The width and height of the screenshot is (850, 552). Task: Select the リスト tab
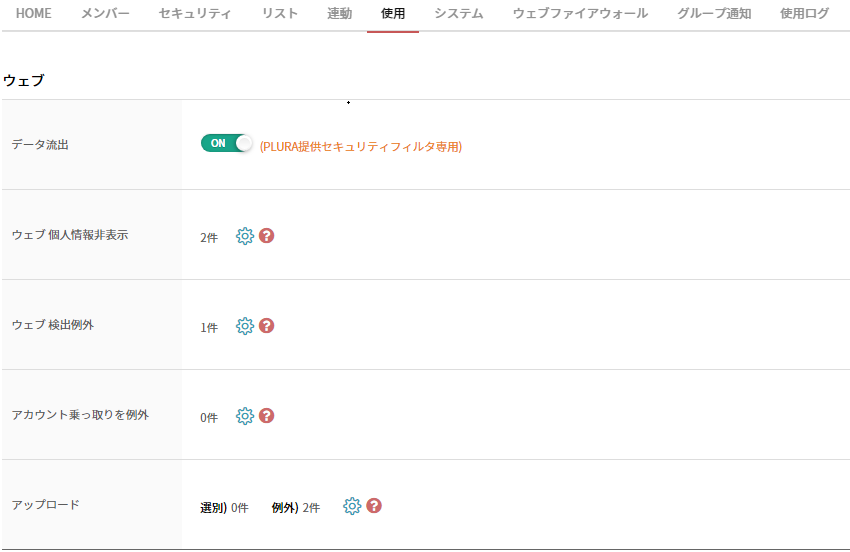279,14
